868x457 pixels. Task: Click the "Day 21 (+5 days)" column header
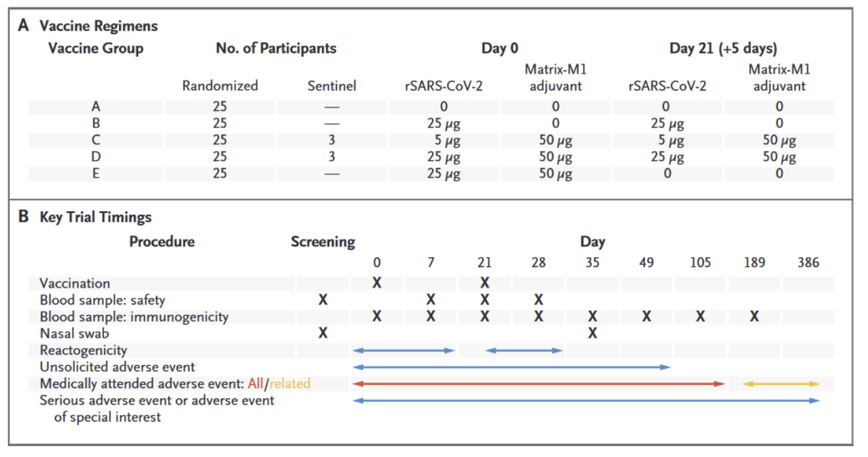(x=723, y=48)
